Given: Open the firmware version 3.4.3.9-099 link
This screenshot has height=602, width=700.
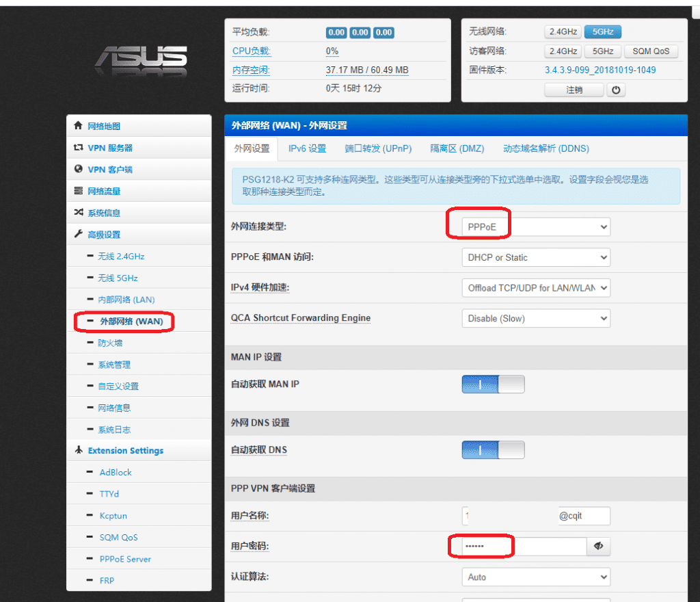Looking at the screenshot, I should coord(600,70).
